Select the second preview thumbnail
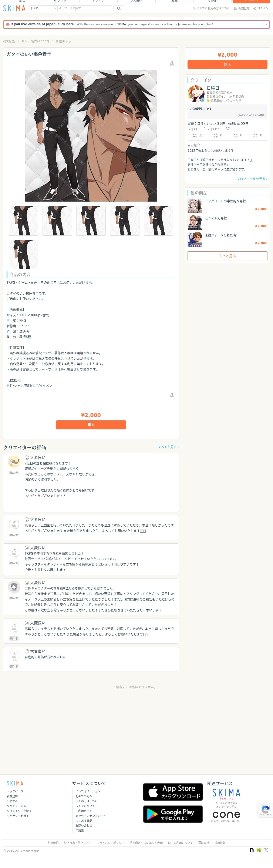The image size is (273, 868). click(x=57, y=221)
